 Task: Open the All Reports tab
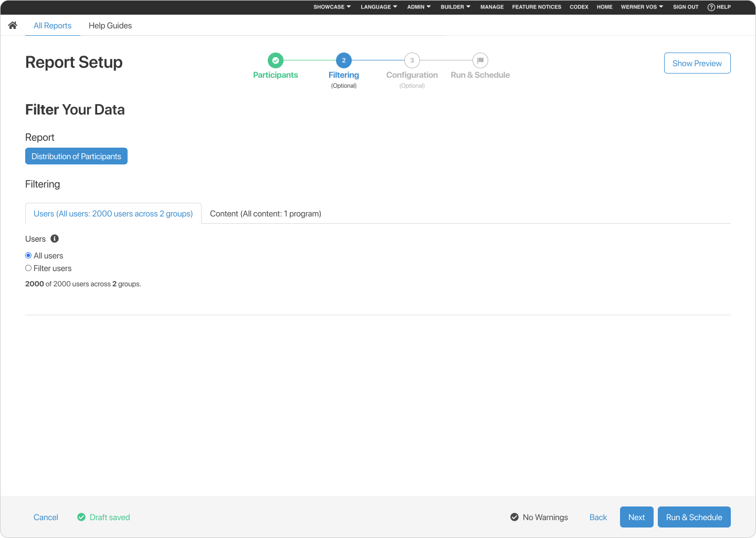click(x=52, y=25)
